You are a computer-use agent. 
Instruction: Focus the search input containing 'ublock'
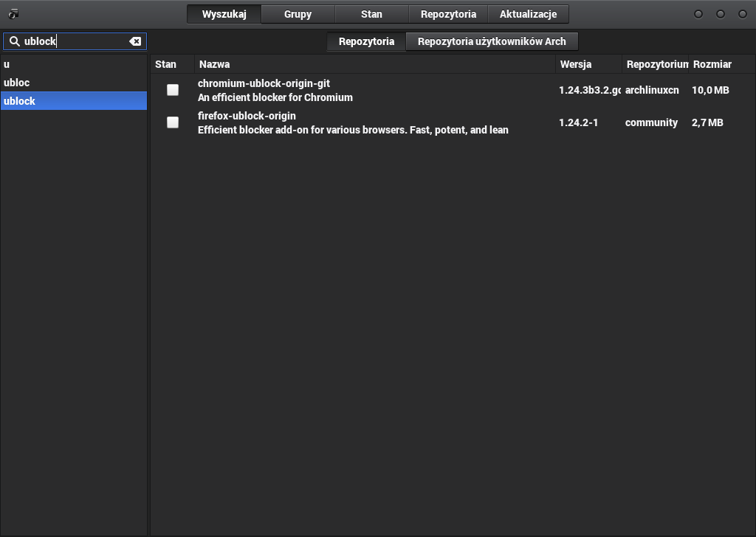(75, 41)
